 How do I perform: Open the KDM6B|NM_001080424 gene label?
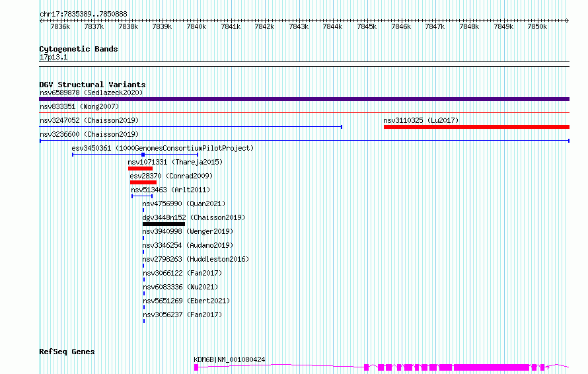pos(229,359)
